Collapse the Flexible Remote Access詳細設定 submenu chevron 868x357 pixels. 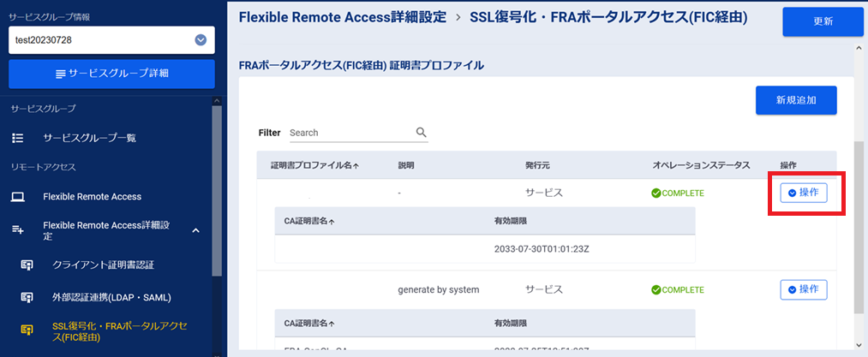coord(195,230)
